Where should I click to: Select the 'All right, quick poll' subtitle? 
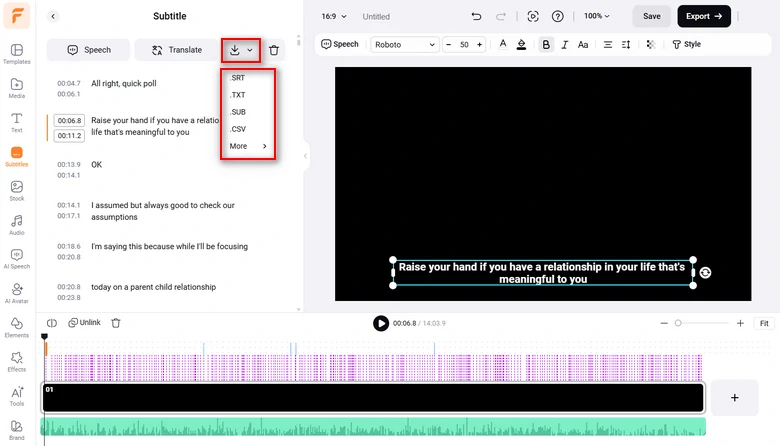[124, 84]
